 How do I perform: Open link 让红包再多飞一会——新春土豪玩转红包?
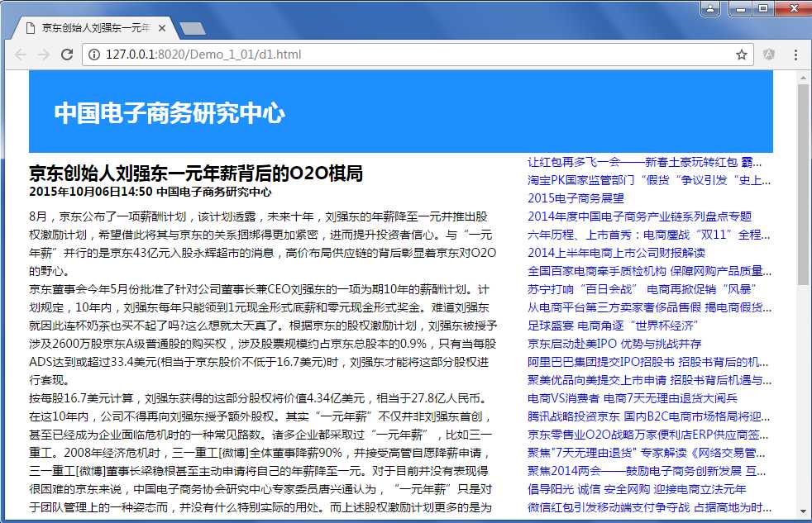[644, 163]
